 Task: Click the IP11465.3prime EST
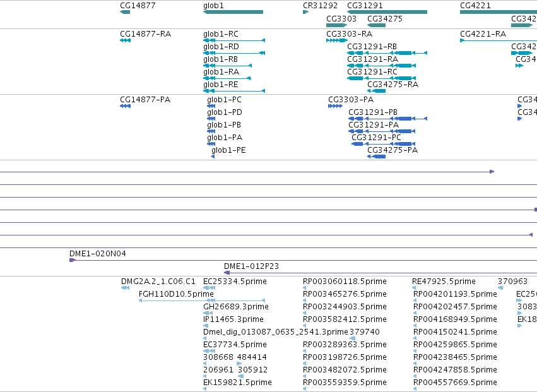coord(233,319)
